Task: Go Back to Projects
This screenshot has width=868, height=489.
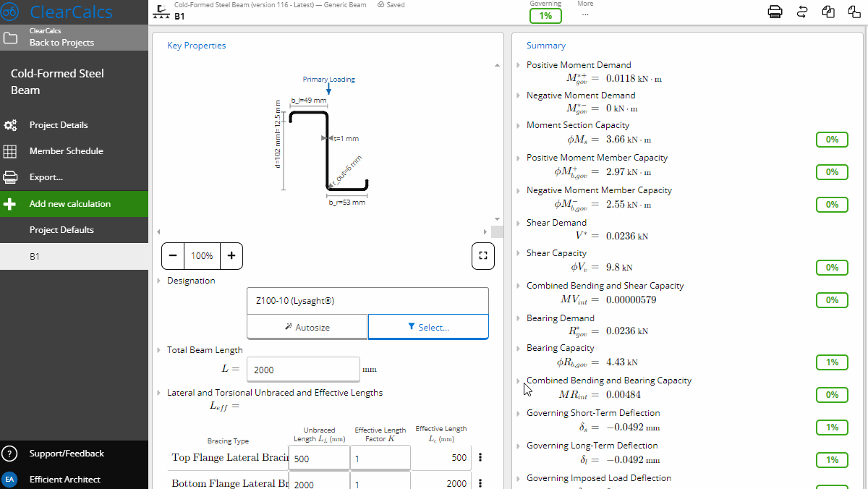Action: pos(74,38)
